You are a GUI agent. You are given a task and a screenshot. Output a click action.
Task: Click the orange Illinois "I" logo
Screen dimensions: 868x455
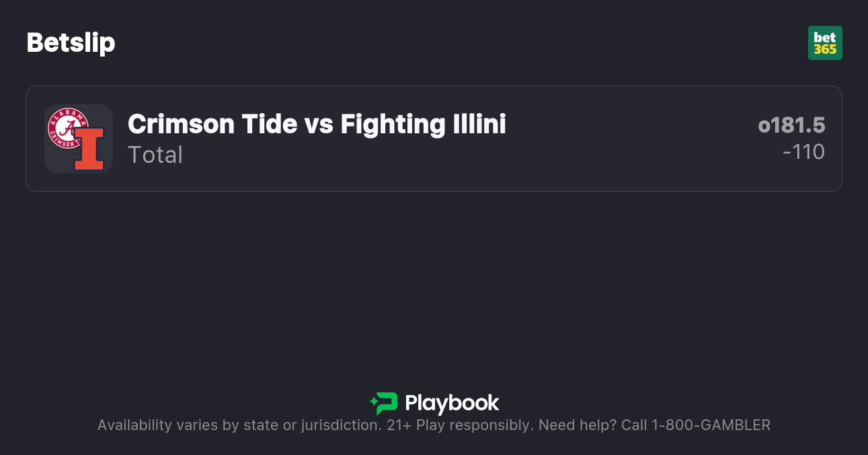click(x=89, y=149)
